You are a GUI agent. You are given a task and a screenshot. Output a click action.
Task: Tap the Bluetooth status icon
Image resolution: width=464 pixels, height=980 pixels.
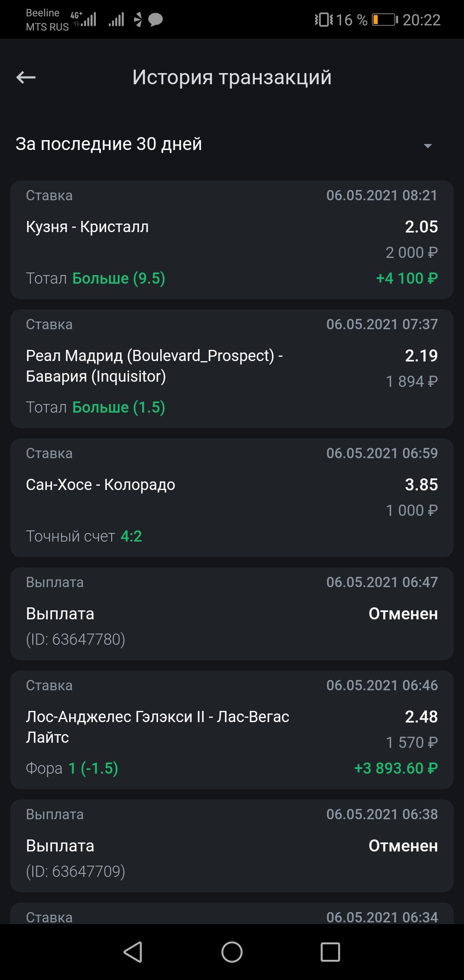[x=138, y=19]
